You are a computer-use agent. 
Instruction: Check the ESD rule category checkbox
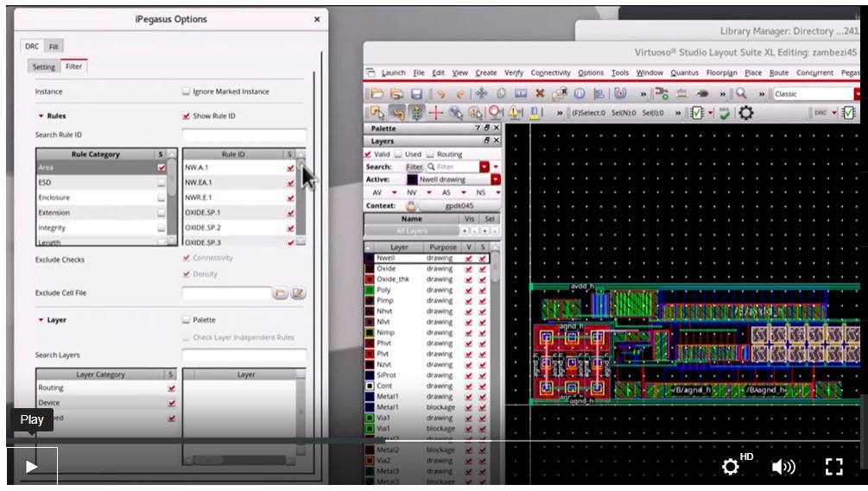tap(161, 183)
